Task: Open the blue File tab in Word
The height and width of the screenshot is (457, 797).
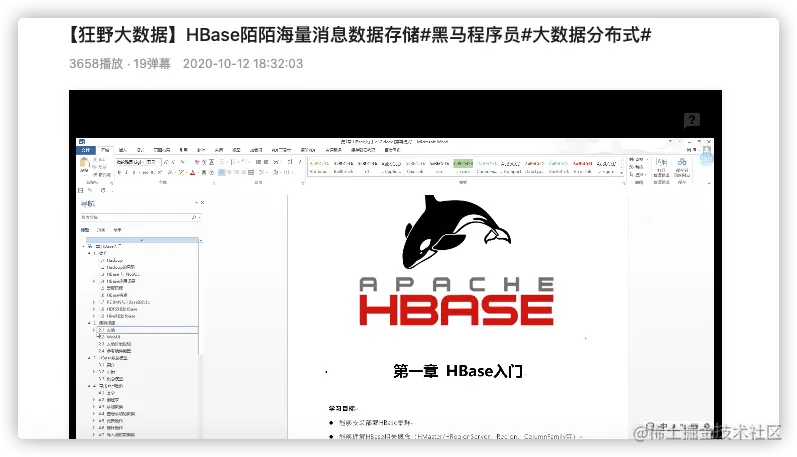Action: click(x=86, y=150)
